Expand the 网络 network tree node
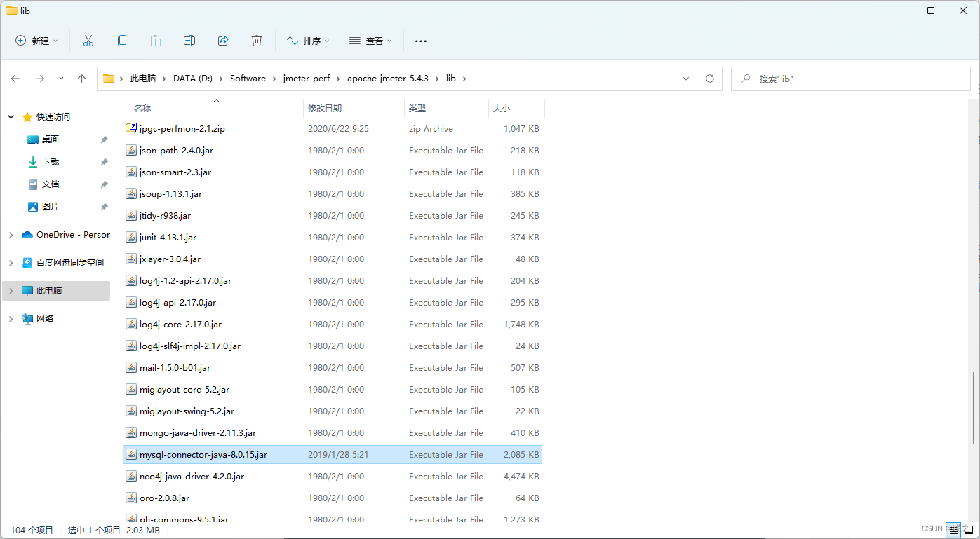980x539 pixels. (x=11, y=318)
